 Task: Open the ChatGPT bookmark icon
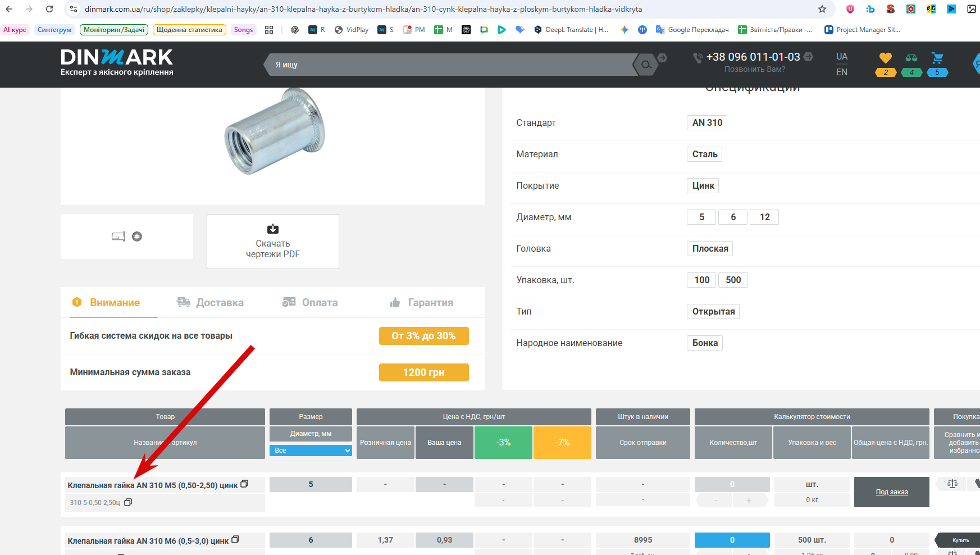click(295, 30)
